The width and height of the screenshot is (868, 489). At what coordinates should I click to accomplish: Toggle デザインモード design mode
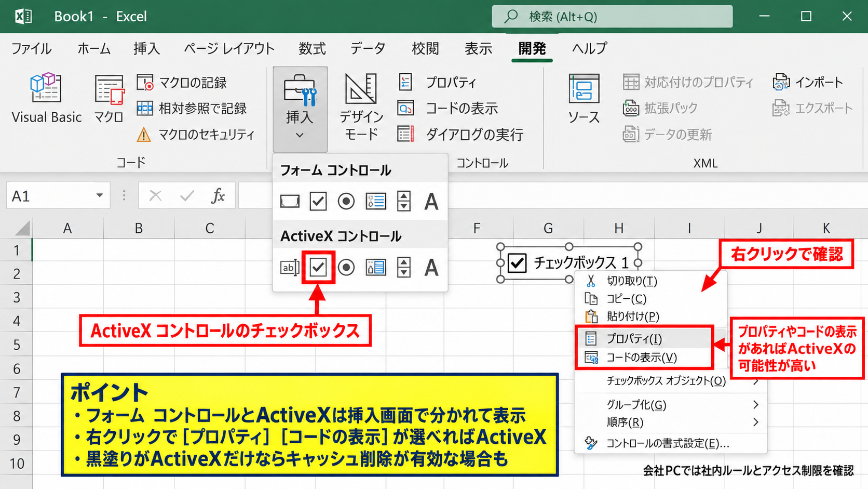[361, 107]
